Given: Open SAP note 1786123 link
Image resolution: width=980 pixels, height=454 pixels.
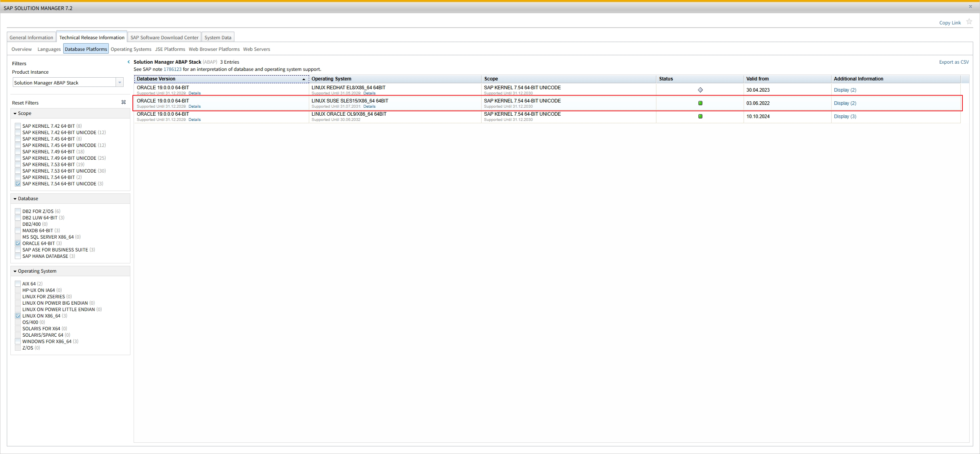Looking at the screenshot, I should coord(172,69).
